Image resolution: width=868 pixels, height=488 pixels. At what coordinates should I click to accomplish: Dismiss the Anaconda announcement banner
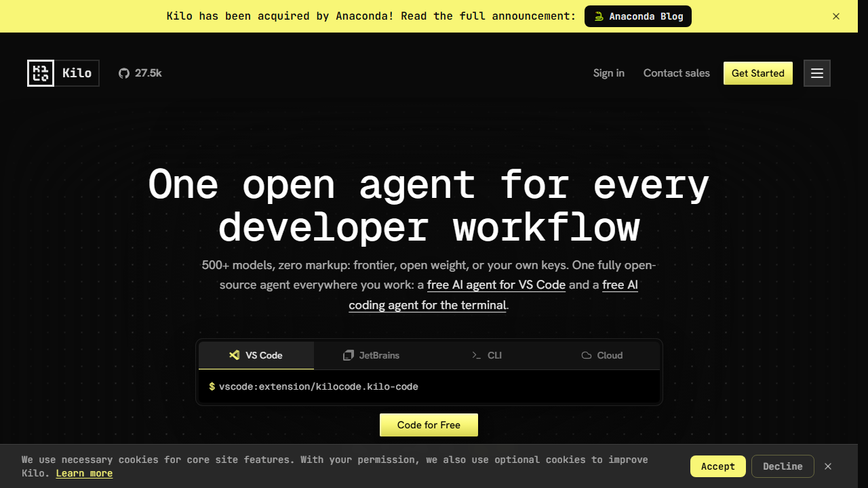[x=836, y=16]
